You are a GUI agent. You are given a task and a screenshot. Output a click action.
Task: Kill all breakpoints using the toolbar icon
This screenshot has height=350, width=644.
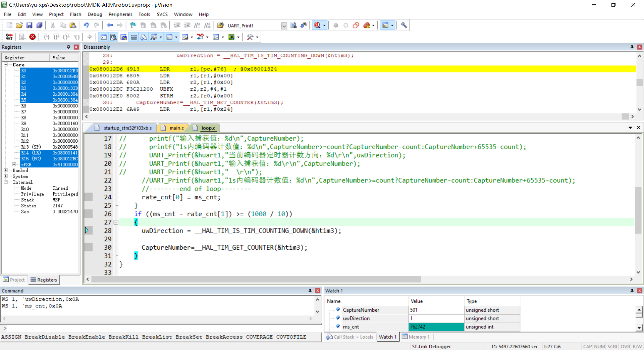coord(366,25)
